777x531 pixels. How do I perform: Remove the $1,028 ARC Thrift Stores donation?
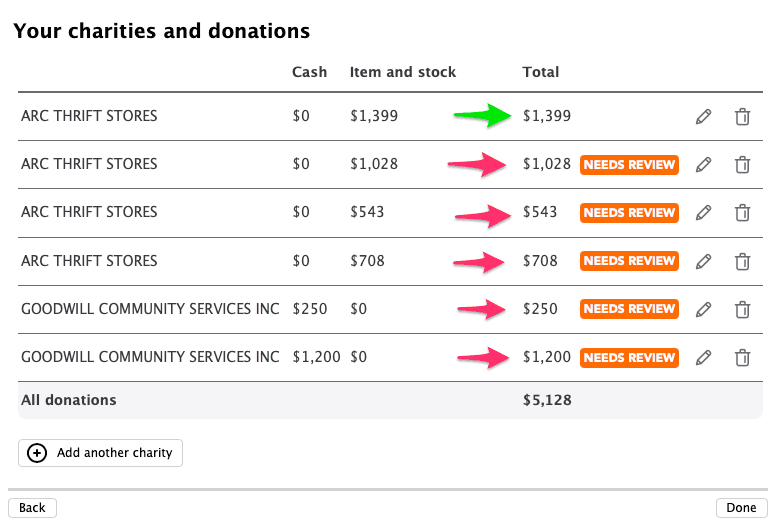pos(742,165)
